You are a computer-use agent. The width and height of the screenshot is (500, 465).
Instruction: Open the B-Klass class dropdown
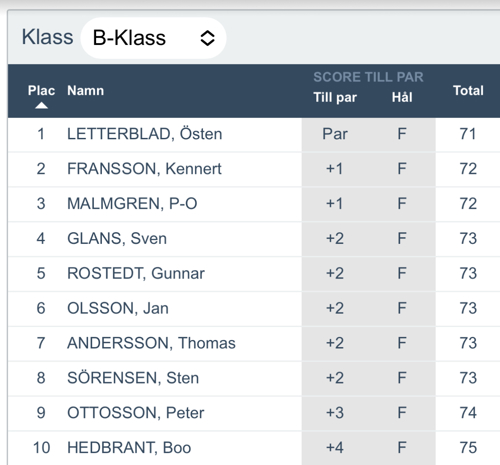153,38
